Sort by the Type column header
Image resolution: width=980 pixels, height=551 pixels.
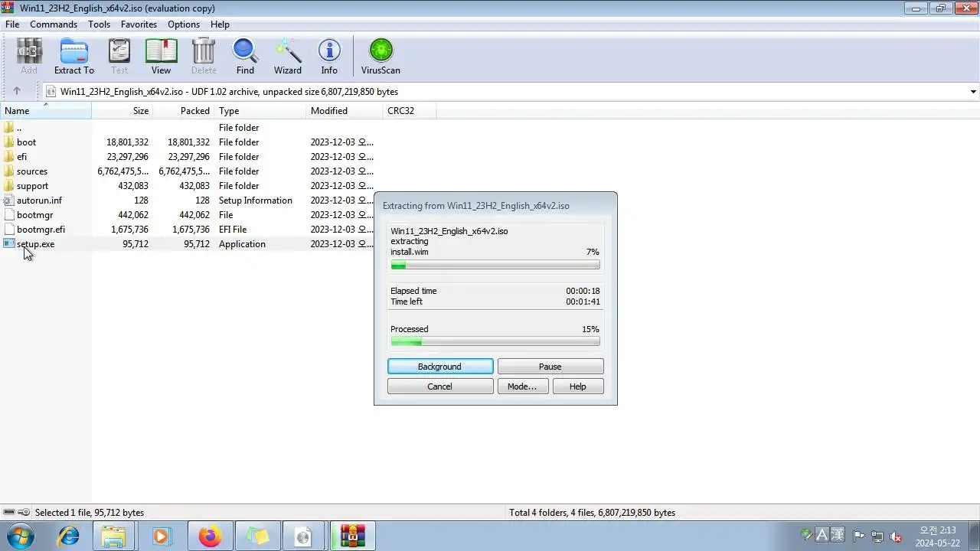260,110
